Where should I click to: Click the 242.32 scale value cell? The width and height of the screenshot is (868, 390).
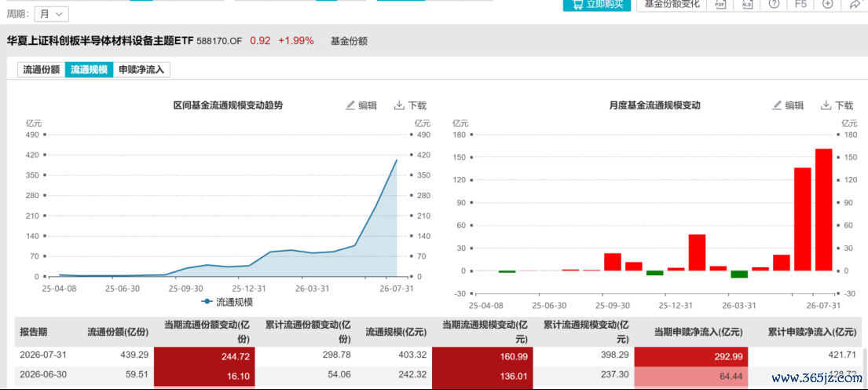[x=412, y=374]
